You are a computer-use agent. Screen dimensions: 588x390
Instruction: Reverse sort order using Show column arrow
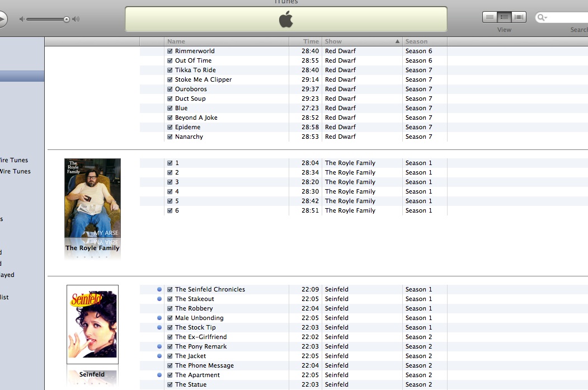point(397,41)
